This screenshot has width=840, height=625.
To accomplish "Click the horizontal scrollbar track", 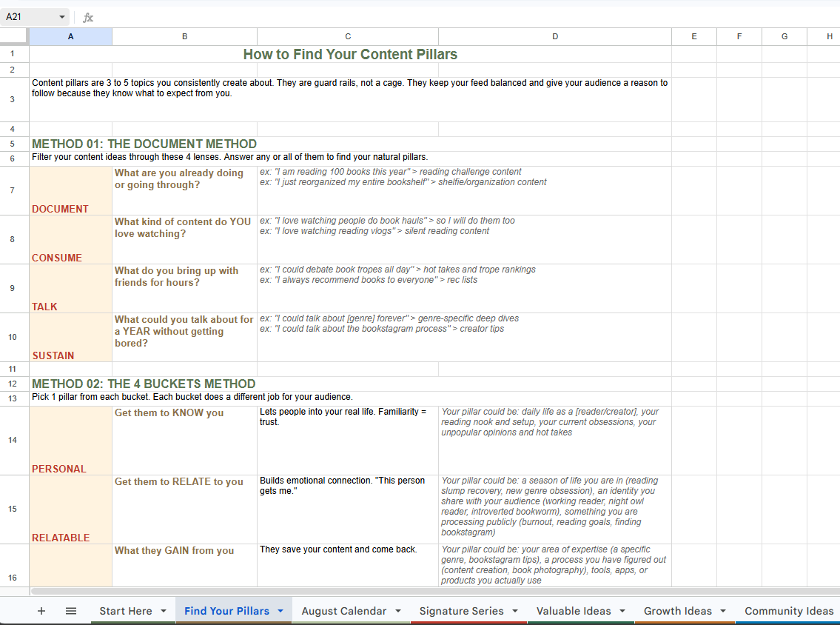I will coord(434,591).
